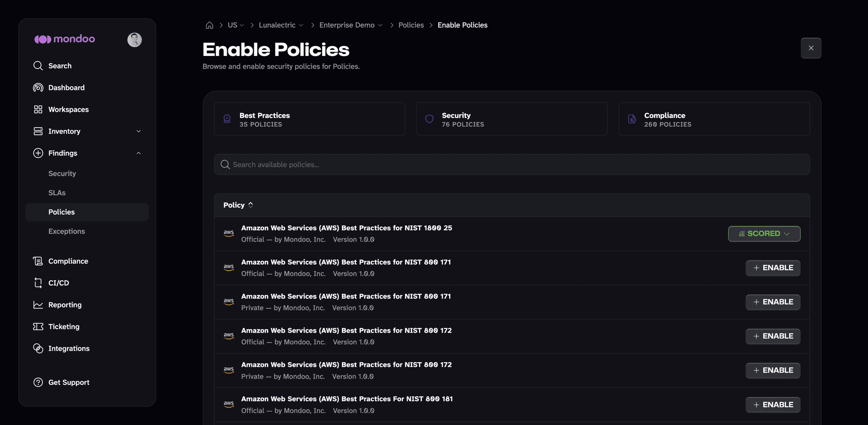868x425 pixels.
Task: Click the Dashboard gauge icon
Action: click(x=38, y=87)
